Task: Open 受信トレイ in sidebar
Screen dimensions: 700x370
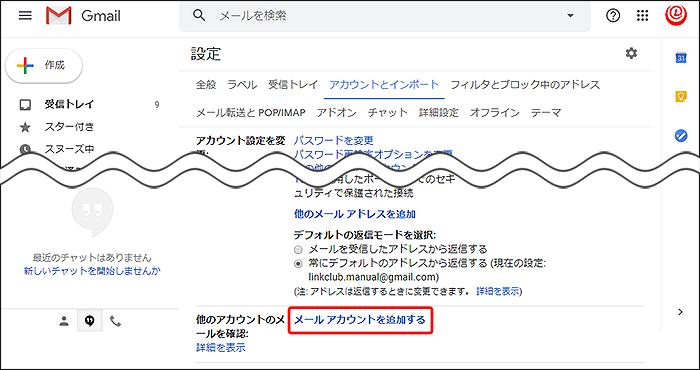Action: (x=69, y=105)
